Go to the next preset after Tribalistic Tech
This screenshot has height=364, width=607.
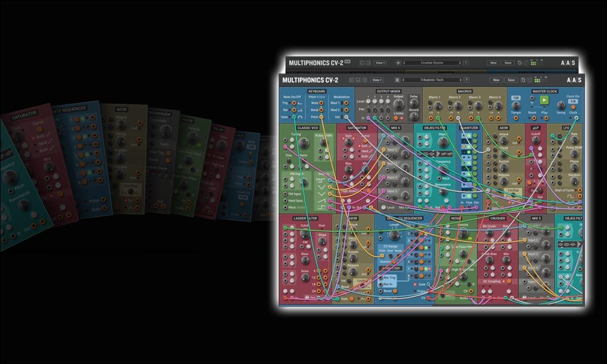(460, 80)
